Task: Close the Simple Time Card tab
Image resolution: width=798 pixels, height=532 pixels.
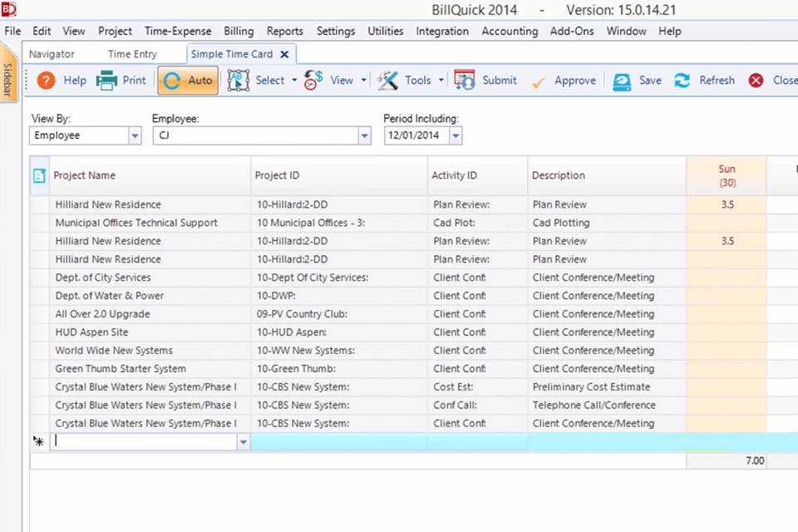Action: pyautogui.click(x=284, y=54)
